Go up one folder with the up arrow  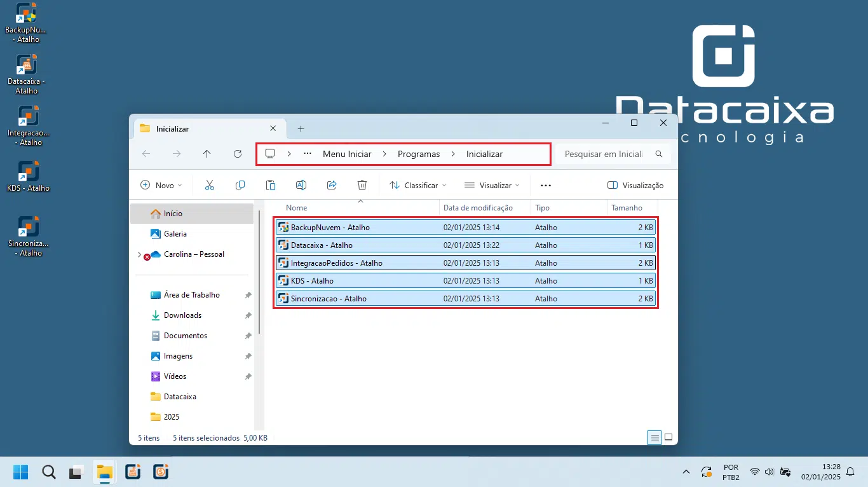pos(207,154)
